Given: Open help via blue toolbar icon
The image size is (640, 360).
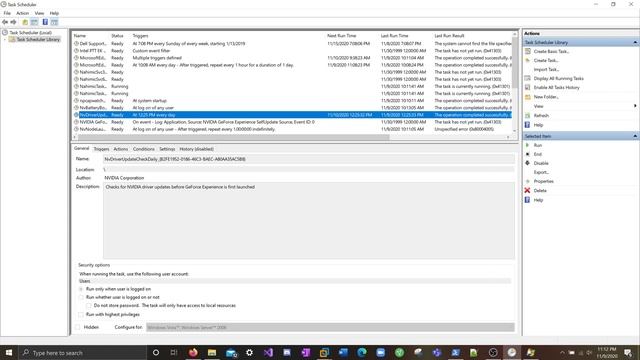Looking at the screenshot, I should tap(45, 22).
